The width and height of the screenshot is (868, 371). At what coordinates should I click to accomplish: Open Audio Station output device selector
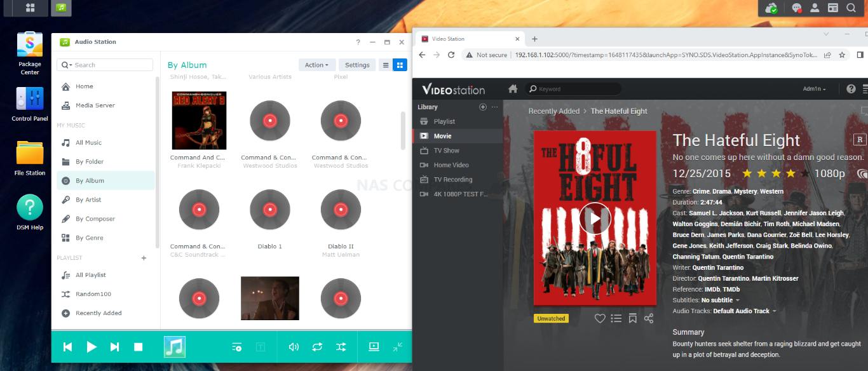pyautogui.click(x=374, y=347)
